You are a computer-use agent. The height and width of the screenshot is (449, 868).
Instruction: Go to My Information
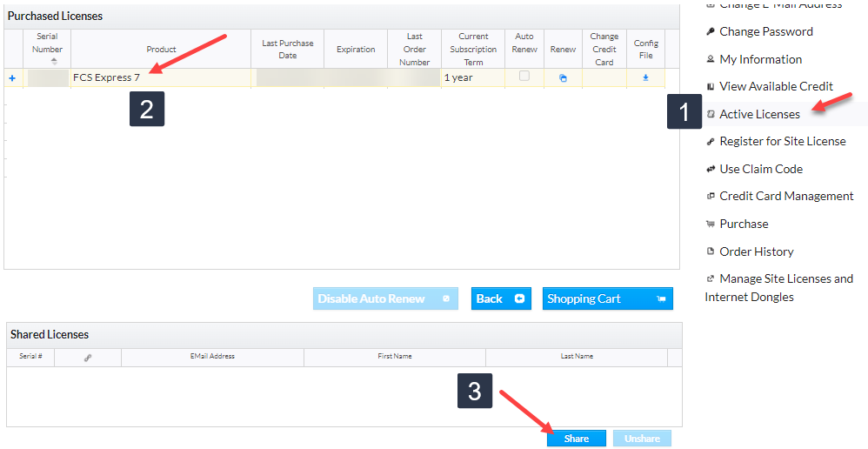(760, 59)
